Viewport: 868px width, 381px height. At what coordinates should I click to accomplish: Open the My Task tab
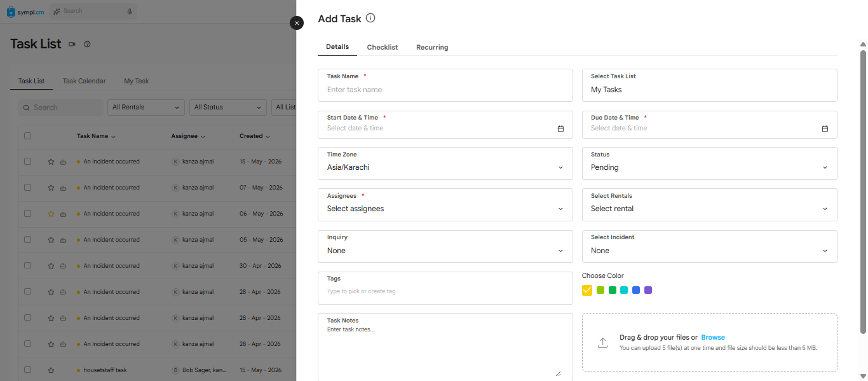137,81
